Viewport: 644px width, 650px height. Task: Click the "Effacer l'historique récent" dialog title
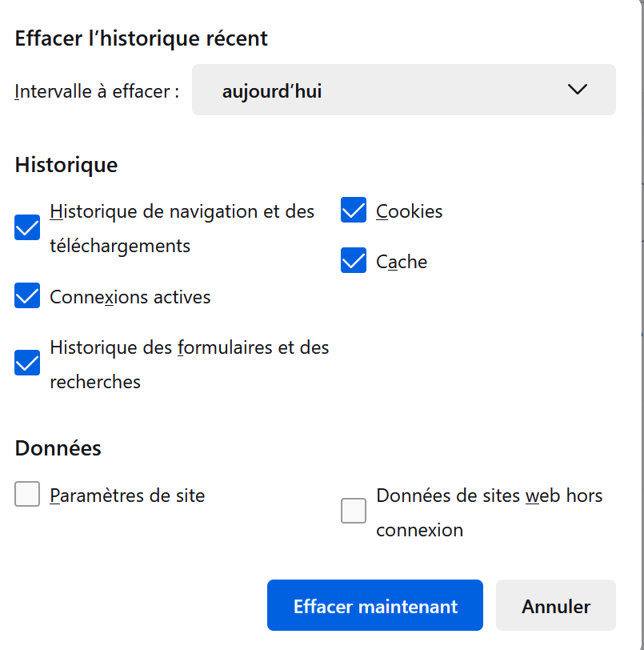coord(142,38)
